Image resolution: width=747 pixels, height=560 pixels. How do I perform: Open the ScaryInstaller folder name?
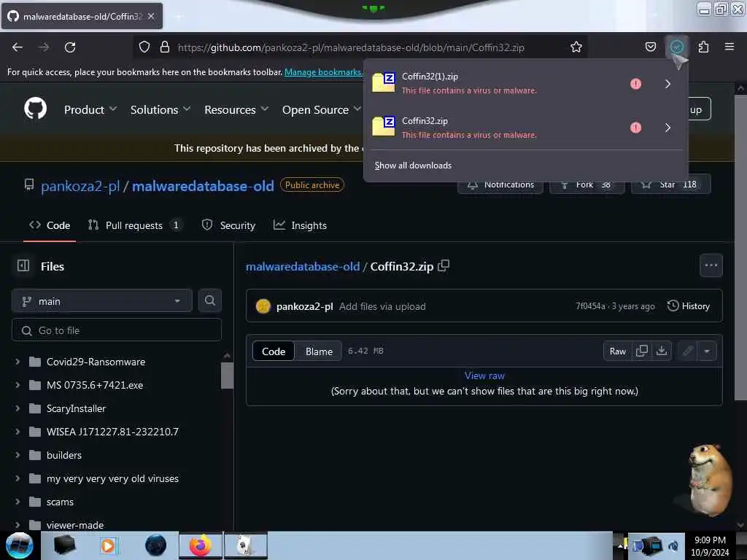tap(76, 408)
